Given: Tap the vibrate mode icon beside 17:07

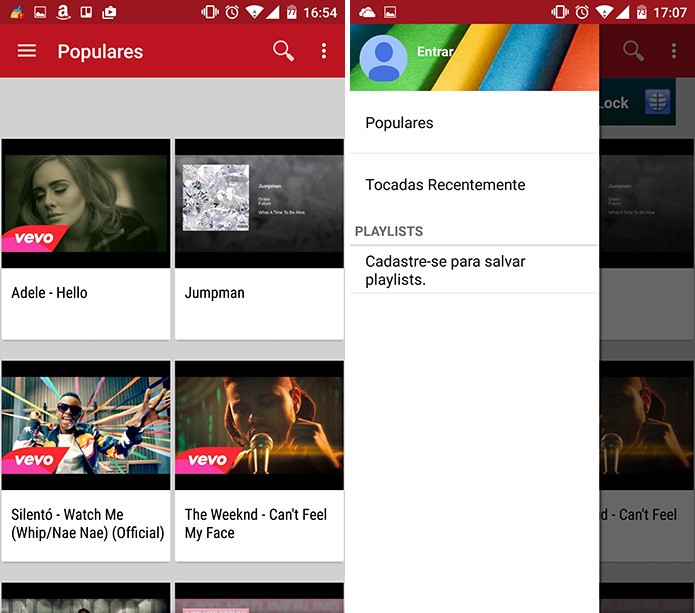Looking at the screenshot, I should pos(560,12).
